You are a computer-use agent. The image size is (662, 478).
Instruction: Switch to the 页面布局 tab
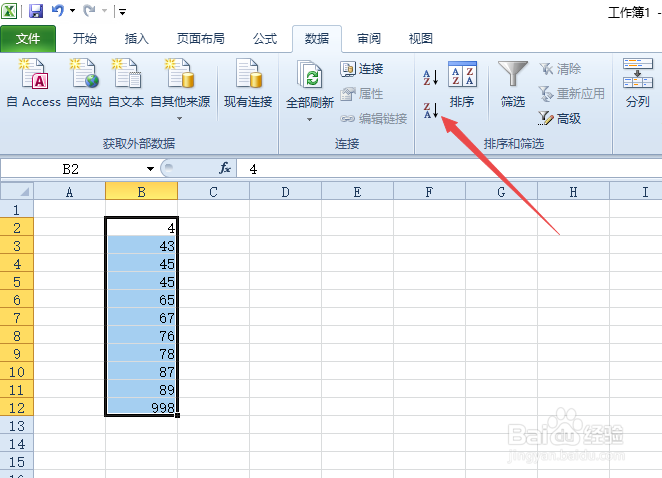tap(201, 39)
